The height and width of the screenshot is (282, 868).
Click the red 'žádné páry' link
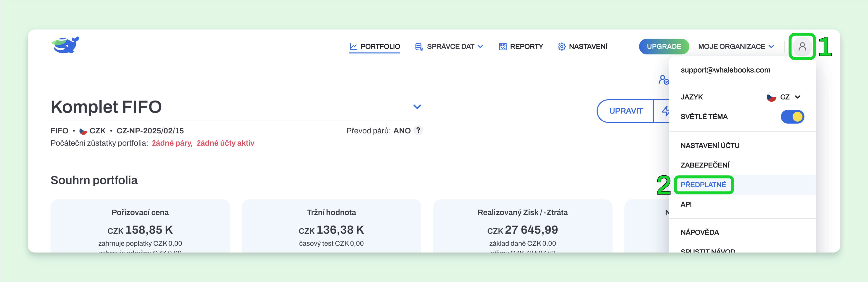pyautogui.click(x=172, y=143)
